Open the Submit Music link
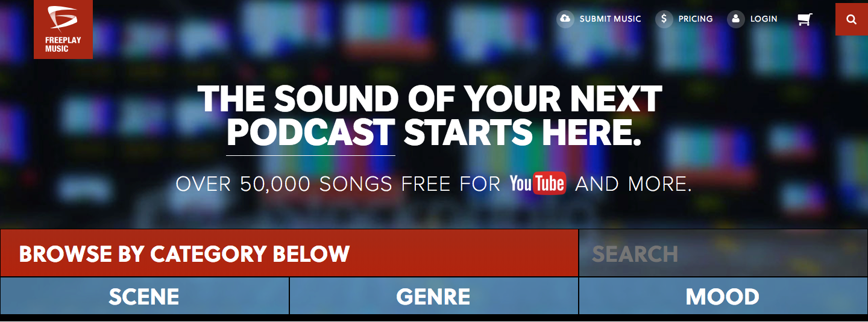Viewport: 868px width, 322px height. pyautogui.click(x=610, y=19)
